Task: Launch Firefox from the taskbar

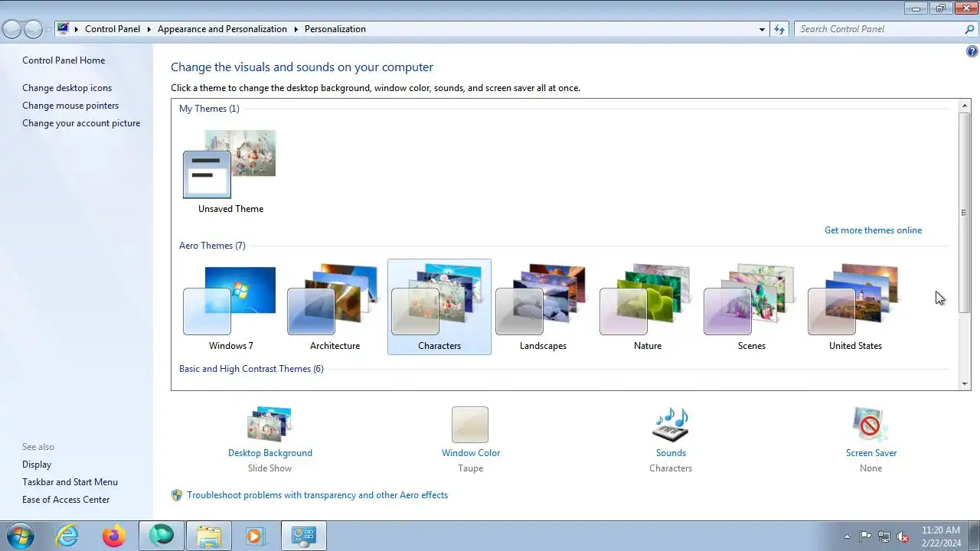Action: (114, 536)
